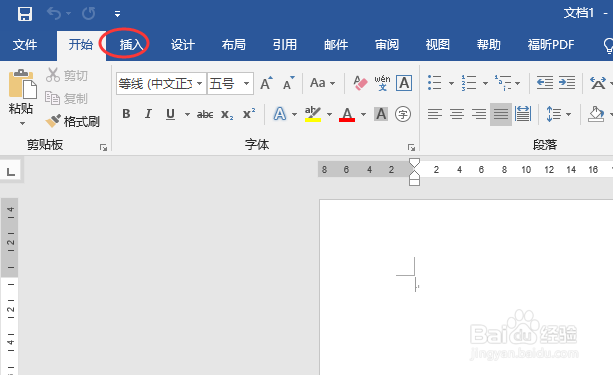The image size is (613, 375).
Task: Decrease paragraph indent
Action: [544, 83]
